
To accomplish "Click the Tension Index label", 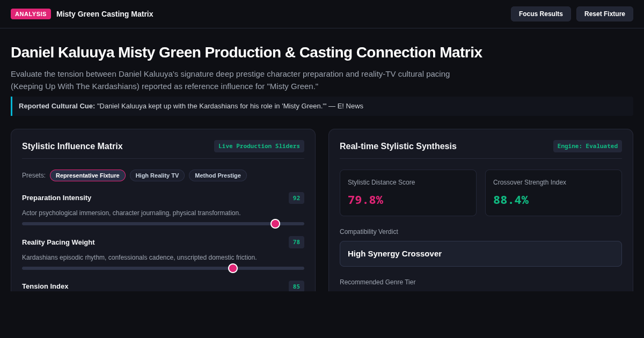I will point(45,286).
